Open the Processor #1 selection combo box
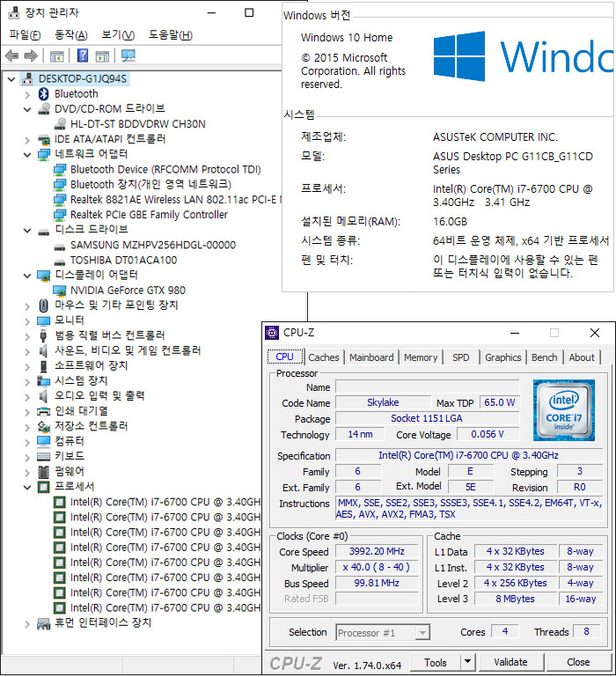Screen dimensions: 616x677 tap(383, 633)
